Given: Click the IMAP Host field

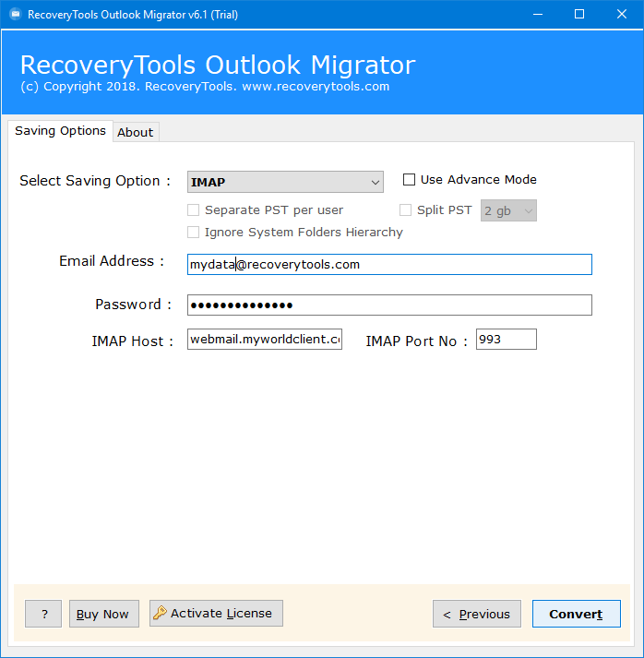Looking at the screenshot, I should pos(265,339).
